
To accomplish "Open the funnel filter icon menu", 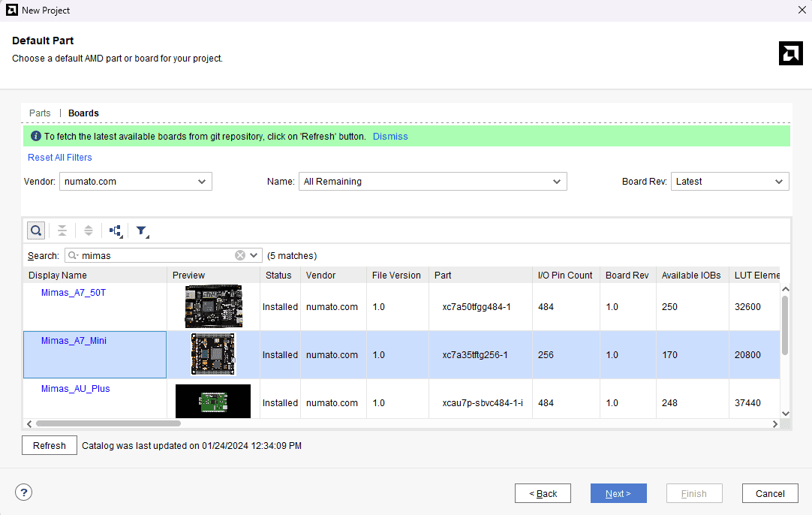I will click(x=142, y=230).
